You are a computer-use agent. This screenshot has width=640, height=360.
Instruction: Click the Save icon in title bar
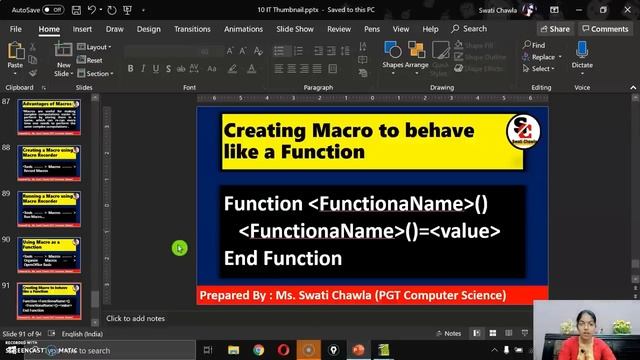76,10
